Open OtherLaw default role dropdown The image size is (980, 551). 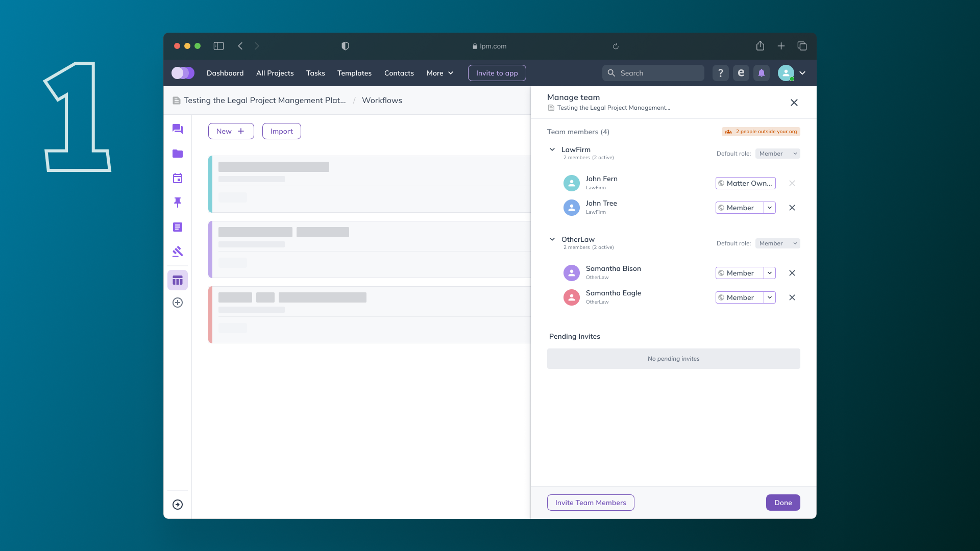click(x=778, y=243)
